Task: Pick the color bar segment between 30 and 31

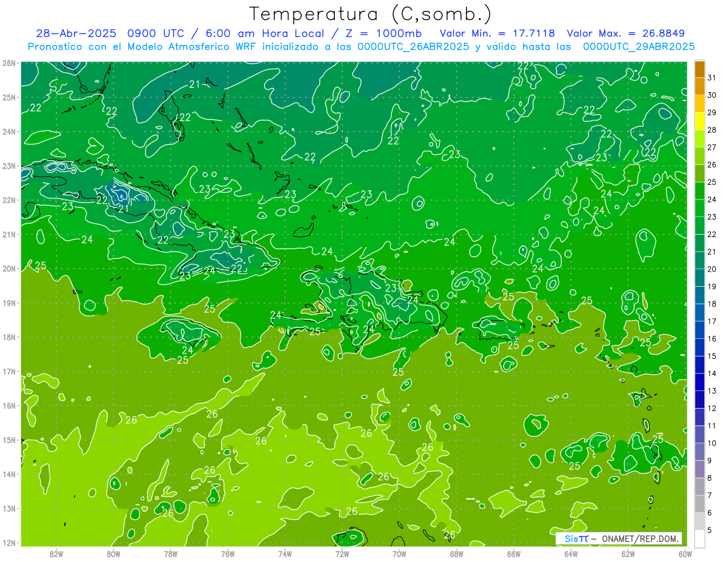Action: (699, 86)
